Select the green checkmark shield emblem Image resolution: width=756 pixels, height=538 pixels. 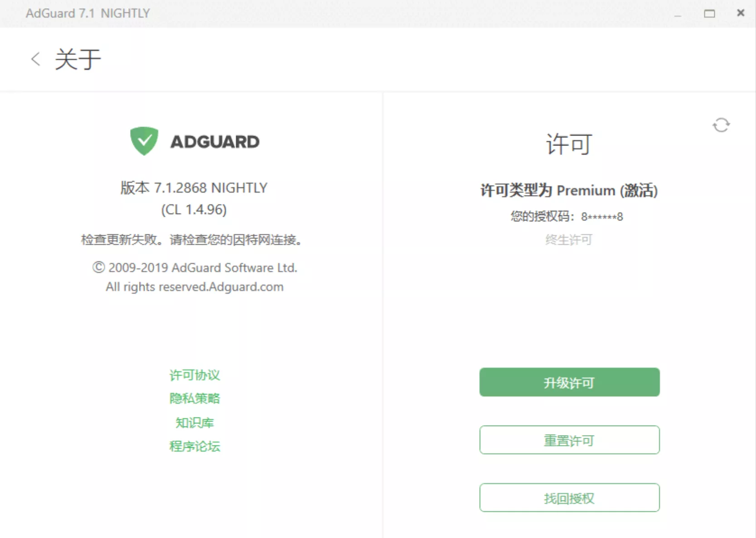144,141
